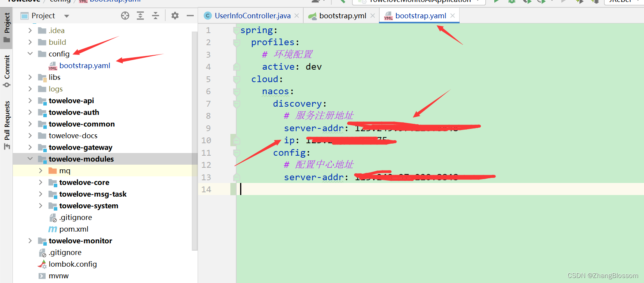Expand the towelove-common module

(x=30, y=124)
